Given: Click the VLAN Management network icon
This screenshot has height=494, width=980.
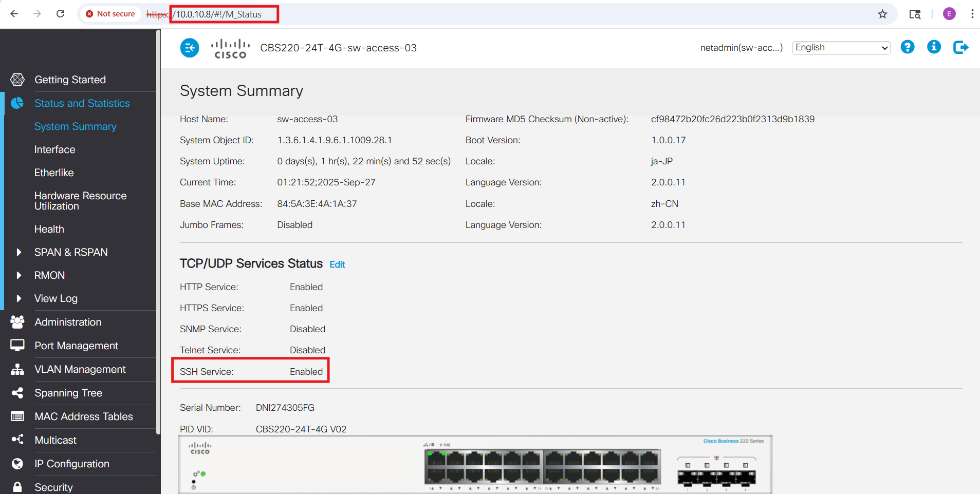Looking at the screenshot, I should pyautogui.click(x=17, y=369).
